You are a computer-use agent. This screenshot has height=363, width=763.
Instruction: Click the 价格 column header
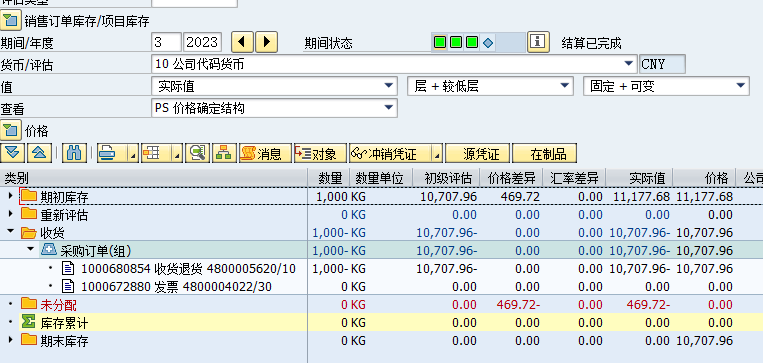click(x=705, y=178)
